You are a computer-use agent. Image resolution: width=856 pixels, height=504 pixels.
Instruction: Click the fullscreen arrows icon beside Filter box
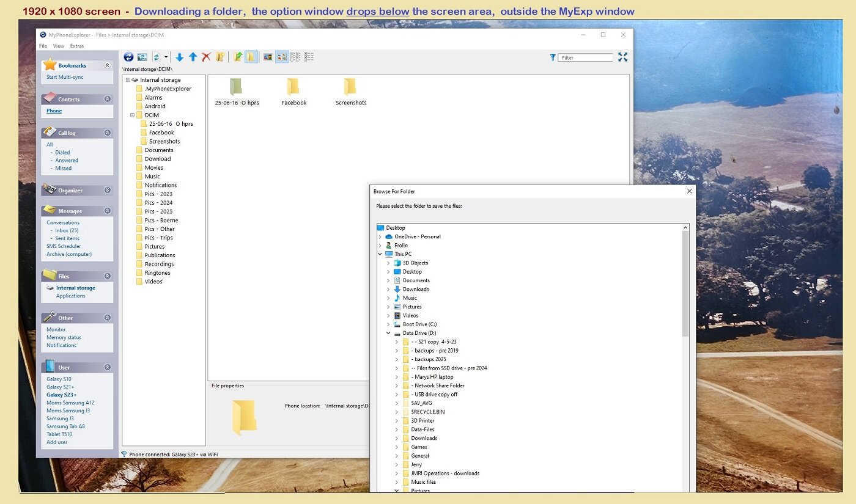coord(622,57)
